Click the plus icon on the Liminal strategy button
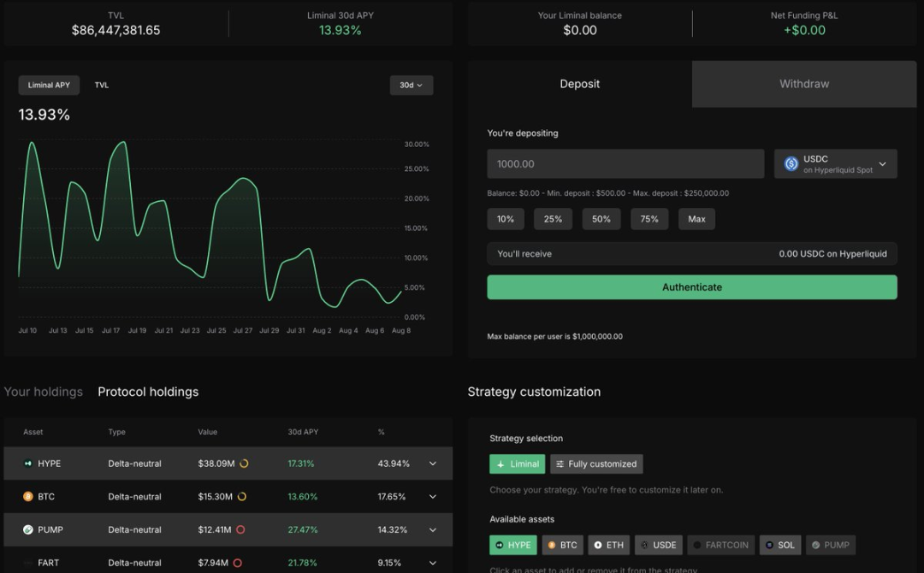 [499, 464]
